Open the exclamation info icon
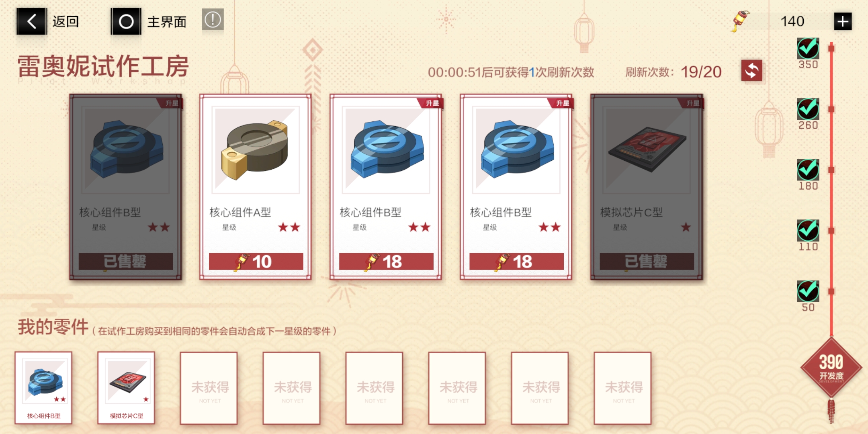 coord(213,20)
